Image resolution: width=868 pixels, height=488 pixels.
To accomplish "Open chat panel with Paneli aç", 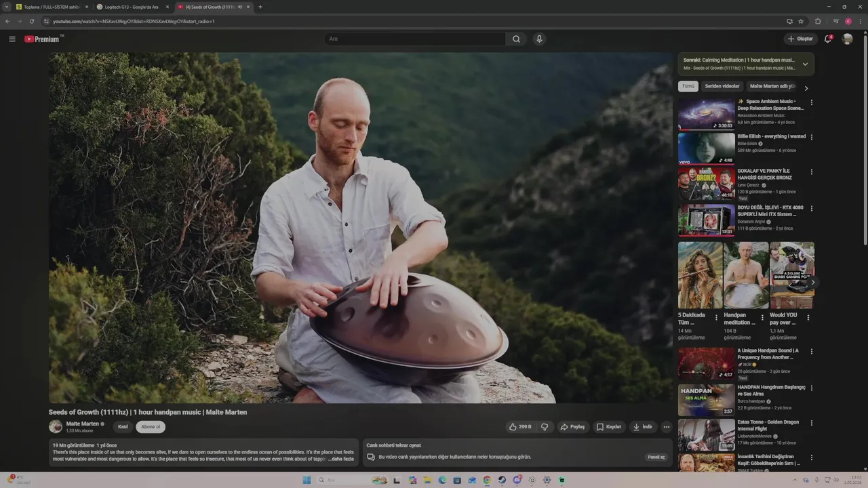I will 656,457.
